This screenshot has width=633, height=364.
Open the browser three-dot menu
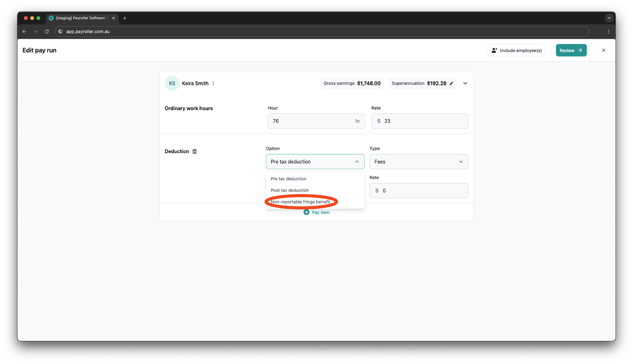pyautogui.click(x=608, y=32)
